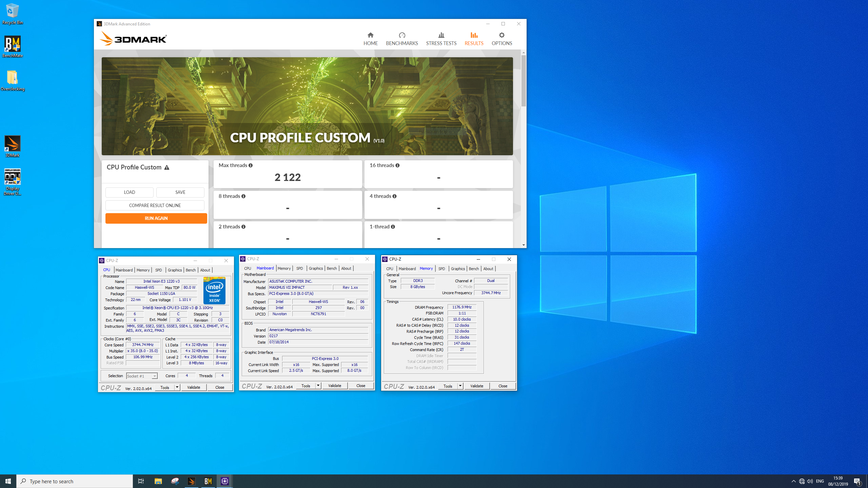This screenshot has height=488, width=868.
Task: Click Validate in CPU-Z Mainboard window
Action: coord(335,386)
